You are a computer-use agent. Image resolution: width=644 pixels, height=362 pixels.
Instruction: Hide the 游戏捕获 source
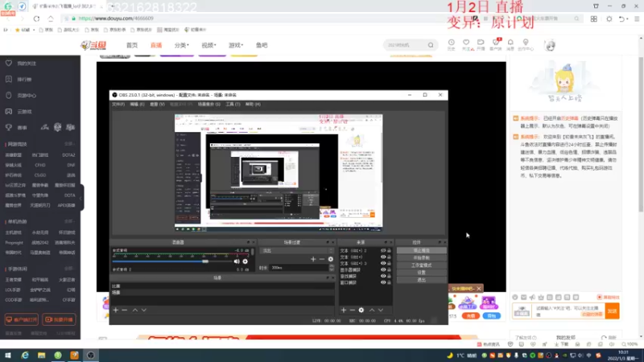coord(383,276)
